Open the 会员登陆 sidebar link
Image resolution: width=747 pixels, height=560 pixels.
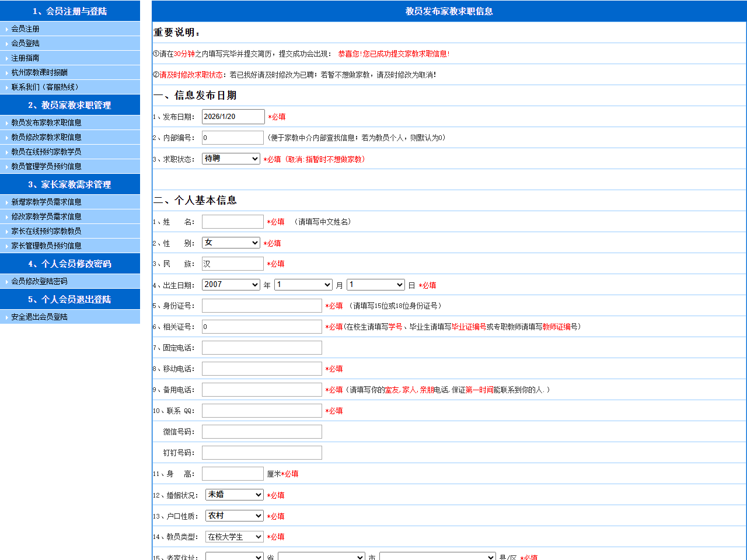click(25, 43)
